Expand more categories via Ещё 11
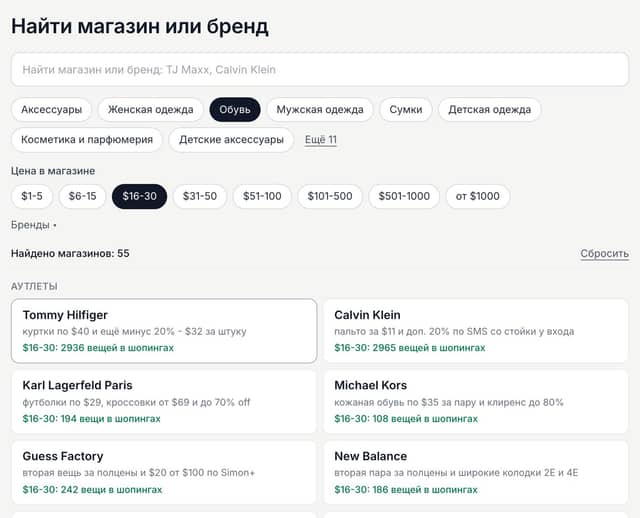 coord(321,140)
